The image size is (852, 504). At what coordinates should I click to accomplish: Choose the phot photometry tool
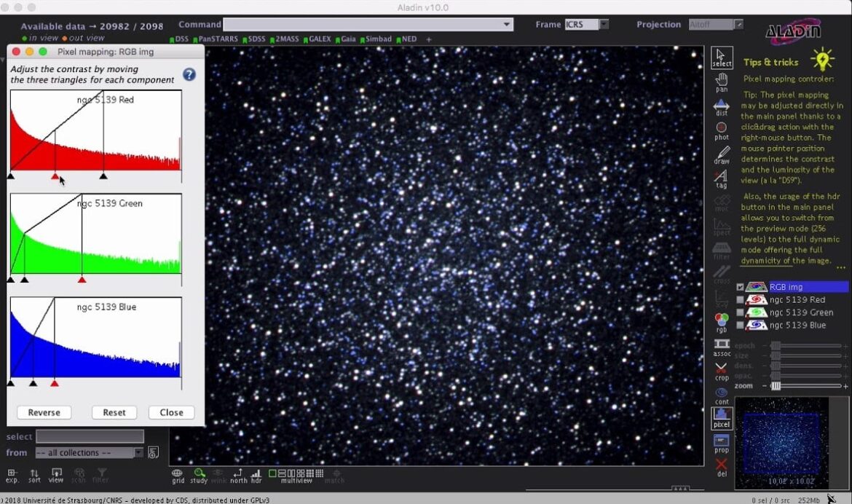click(x=721, y=130)
